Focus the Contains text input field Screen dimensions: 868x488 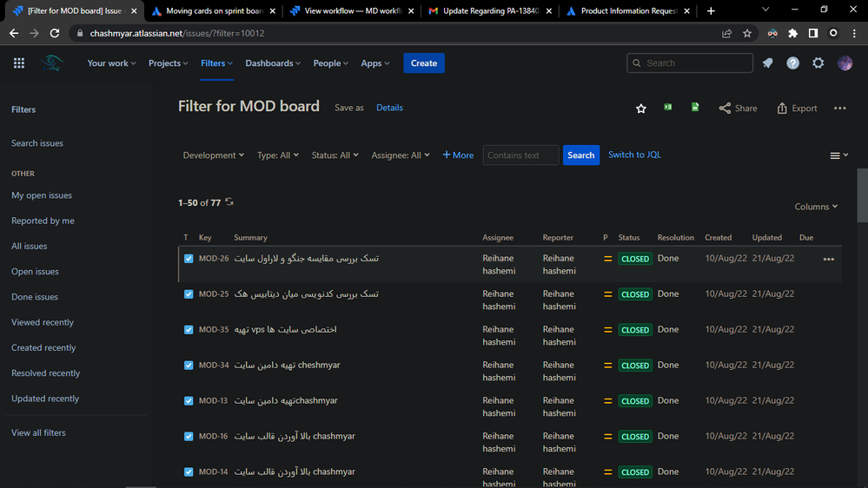coord(520,155)
